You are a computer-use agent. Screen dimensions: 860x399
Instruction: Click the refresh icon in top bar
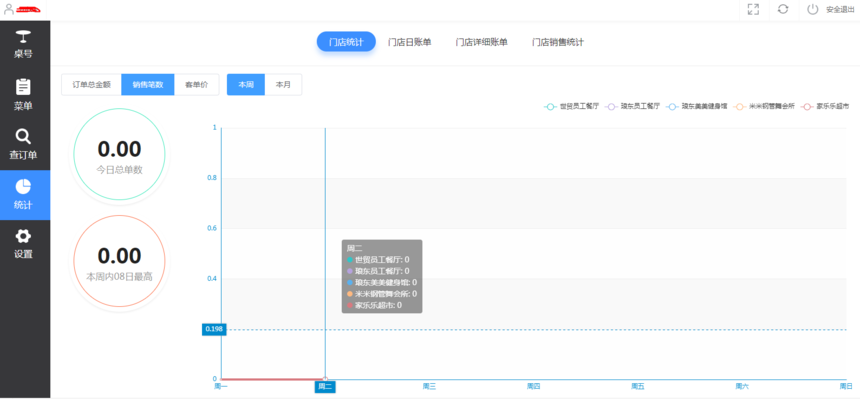point(783,9)
